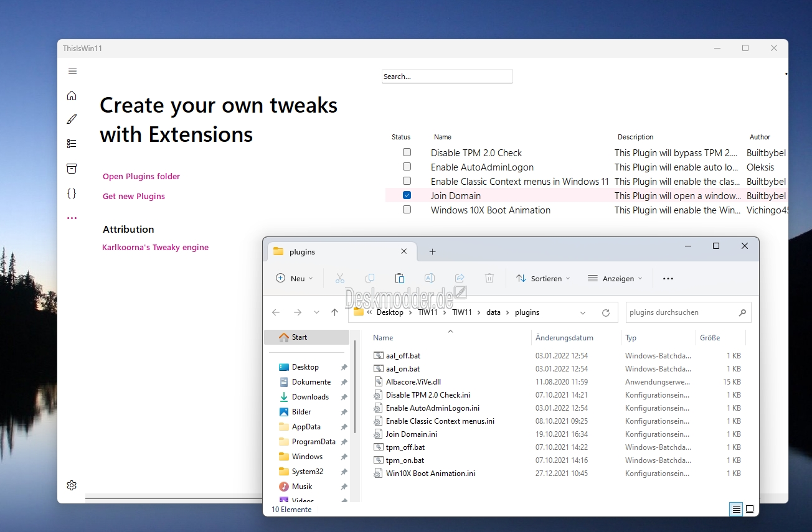Image resolution: width=812 pixels, height=532 pixels.
Task: Sort by Größe column in Explorer
Action: click(x=710, y=338)
